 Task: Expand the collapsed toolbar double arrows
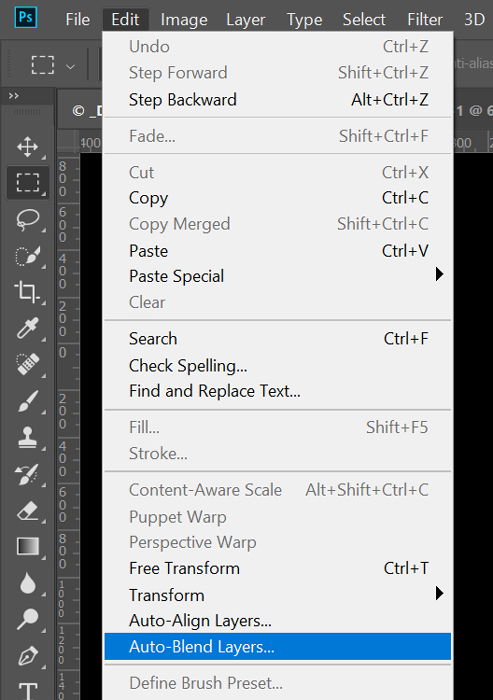[14, 96]
